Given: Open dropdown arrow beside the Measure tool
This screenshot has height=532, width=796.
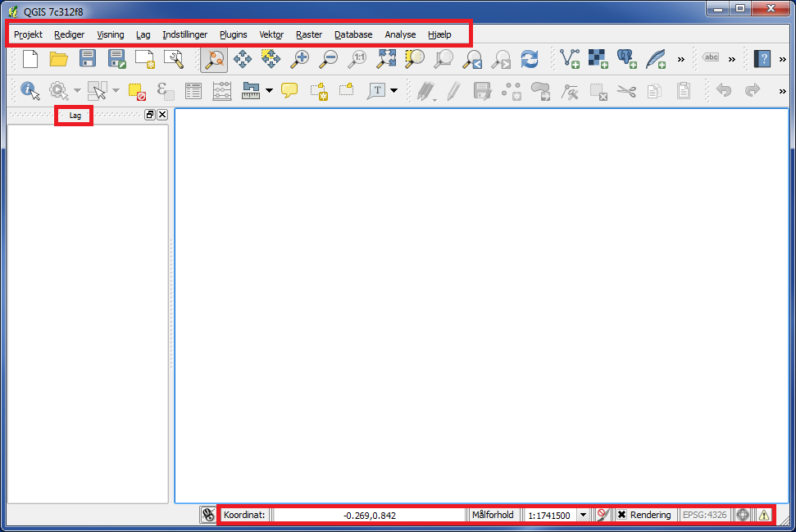Looking at the screenshot, I should pos(269,91).
